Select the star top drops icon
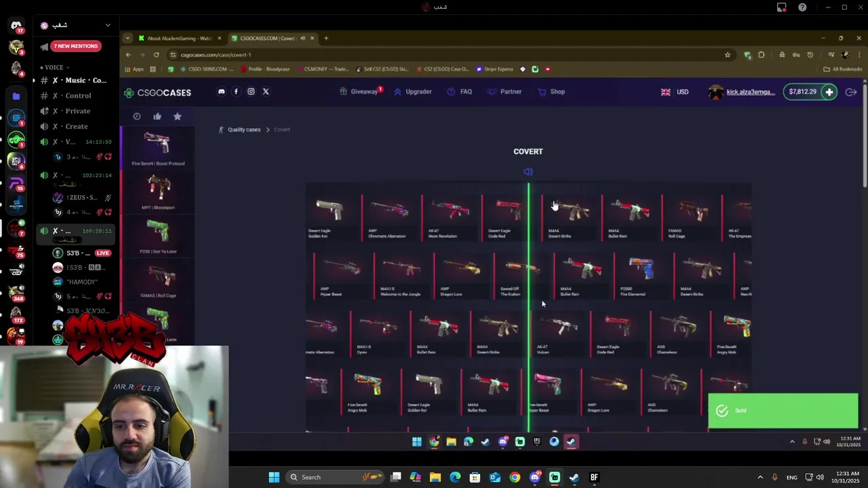Screen dimensions: 868x488 pos(178,117)
